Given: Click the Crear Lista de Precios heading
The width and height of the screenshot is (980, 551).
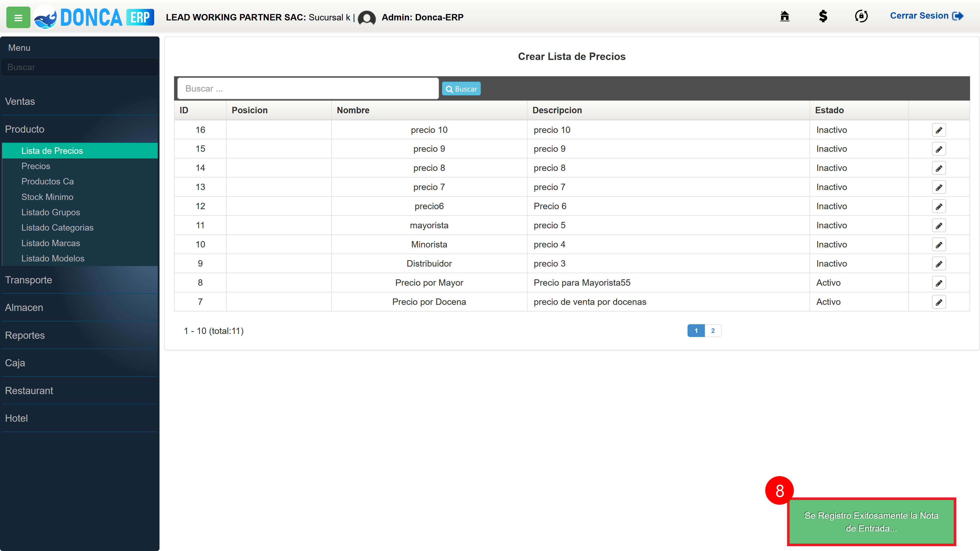Looking at the screenshot, I should coord(571,56).
